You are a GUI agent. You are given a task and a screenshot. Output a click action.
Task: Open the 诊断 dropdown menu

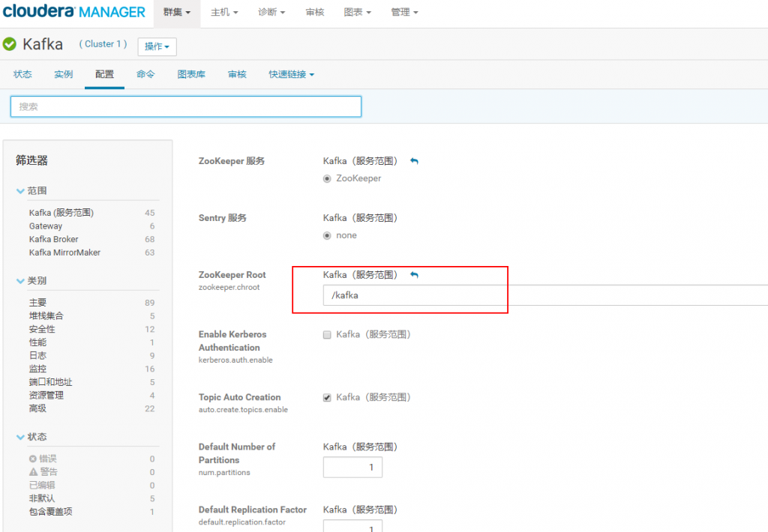click(x=271, y=12)
